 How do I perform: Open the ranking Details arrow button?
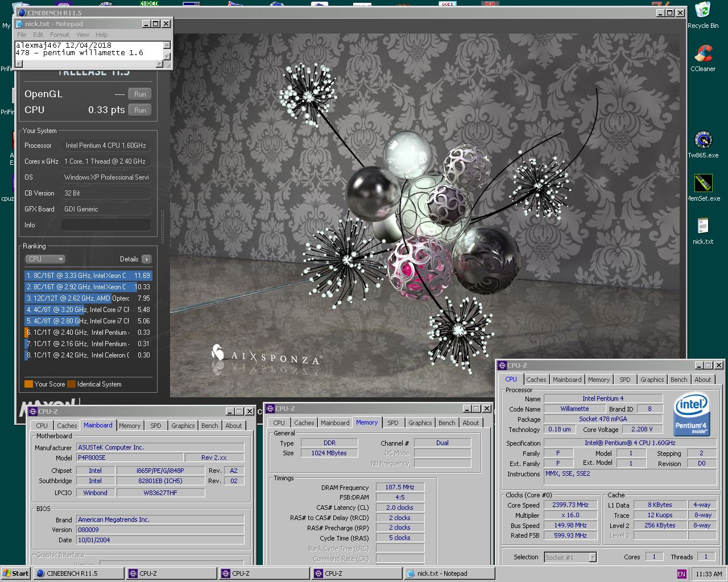pos(147,259)
